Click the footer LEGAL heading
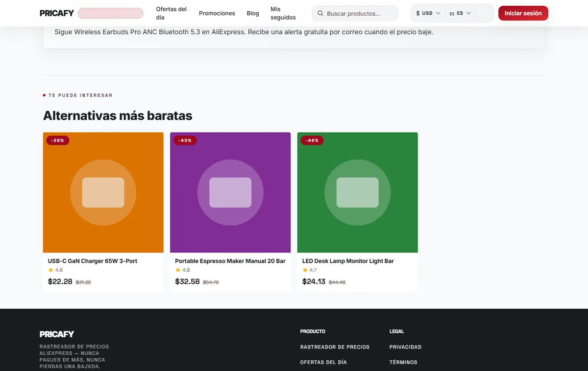Image resolution: width=588 pixels, height=371 pixels. [397, 331]
